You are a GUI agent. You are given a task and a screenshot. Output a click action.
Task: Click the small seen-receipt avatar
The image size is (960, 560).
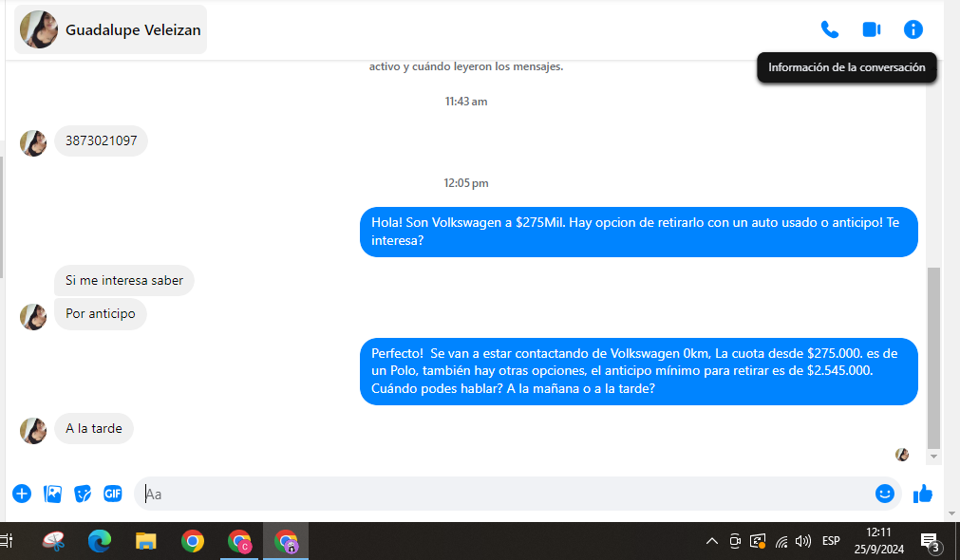pos(902,454)
